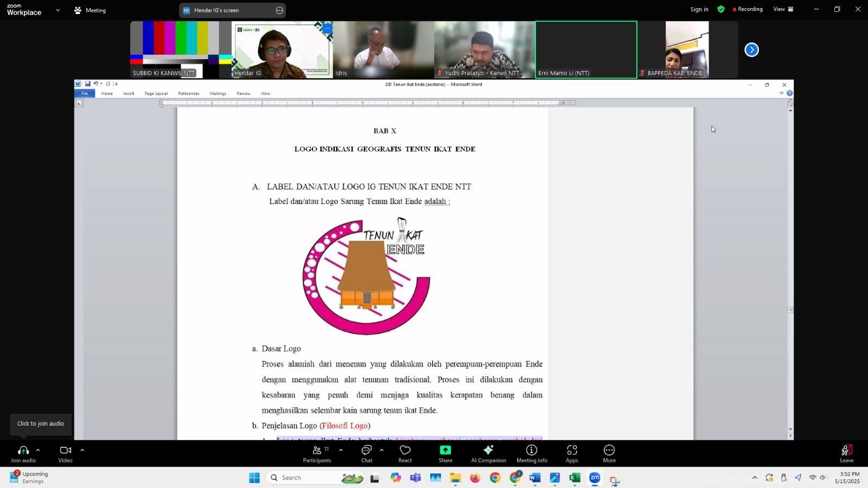Screen dimensions: 868x488
Task: Expand the Participants options arrow
Action: tap(341, 450)
